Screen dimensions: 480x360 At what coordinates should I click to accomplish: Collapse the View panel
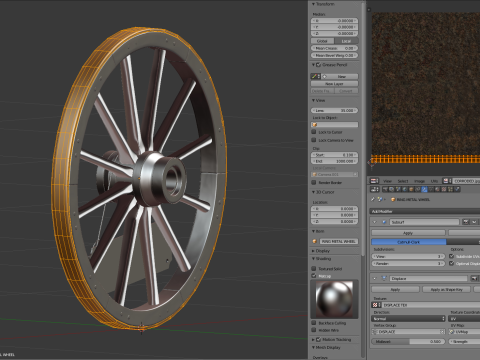313,100
